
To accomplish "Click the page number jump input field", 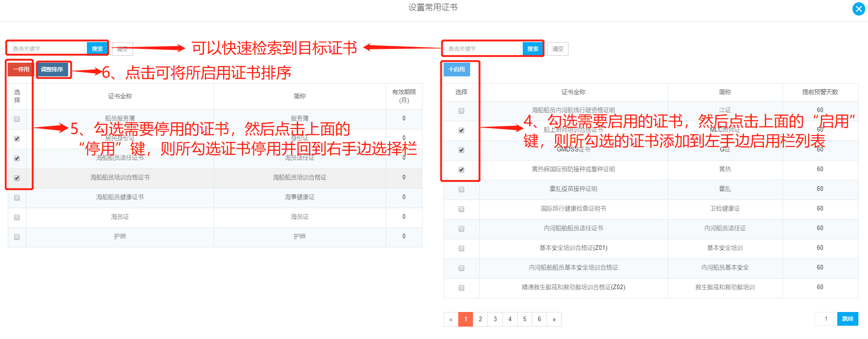I will click(826, 319).
